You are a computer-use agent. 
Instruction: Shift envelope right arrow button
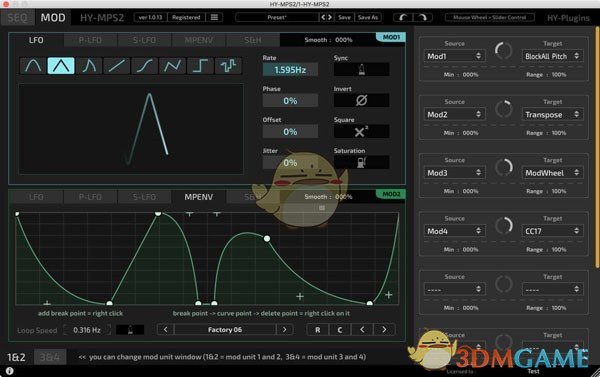pos(384,330)
